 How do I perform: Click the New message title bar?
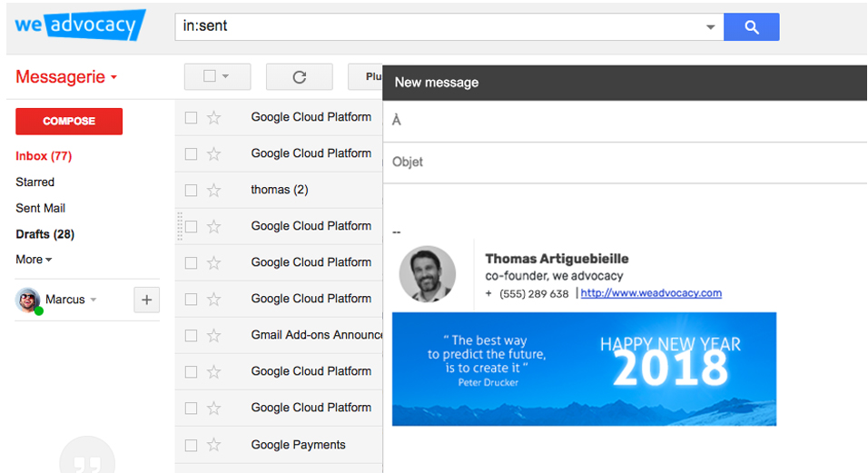click(625, 83)
